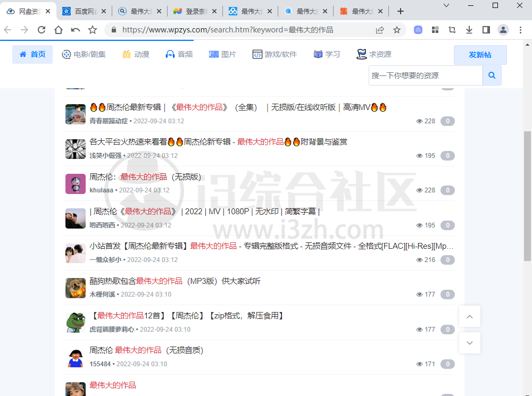Open the user profile avatar icon
The height and width of the screenshot is (396, 532).
pyautogui.click(x=503, y=30)
